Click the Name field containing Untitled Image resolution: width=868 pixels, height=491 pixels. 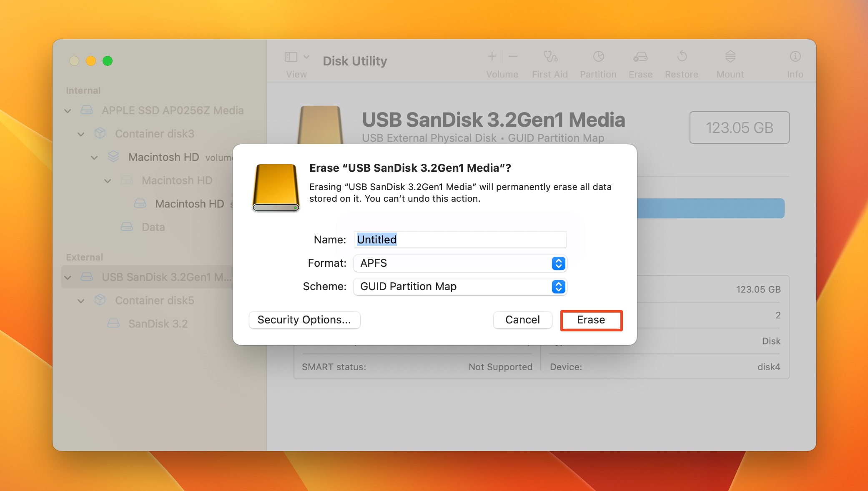coord(460,240)
